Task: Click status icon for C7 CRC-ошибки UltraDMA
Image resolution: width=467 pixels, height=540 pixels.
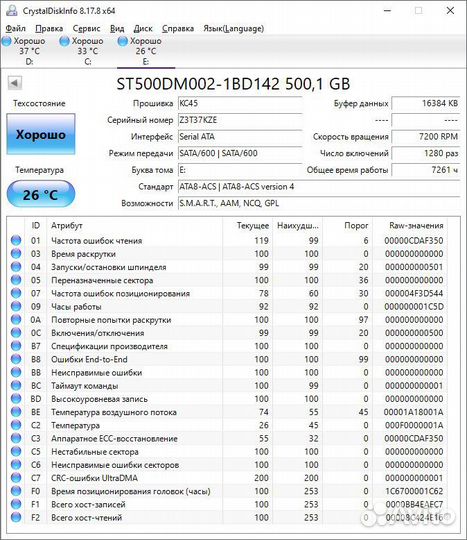Action: (16, 478)
